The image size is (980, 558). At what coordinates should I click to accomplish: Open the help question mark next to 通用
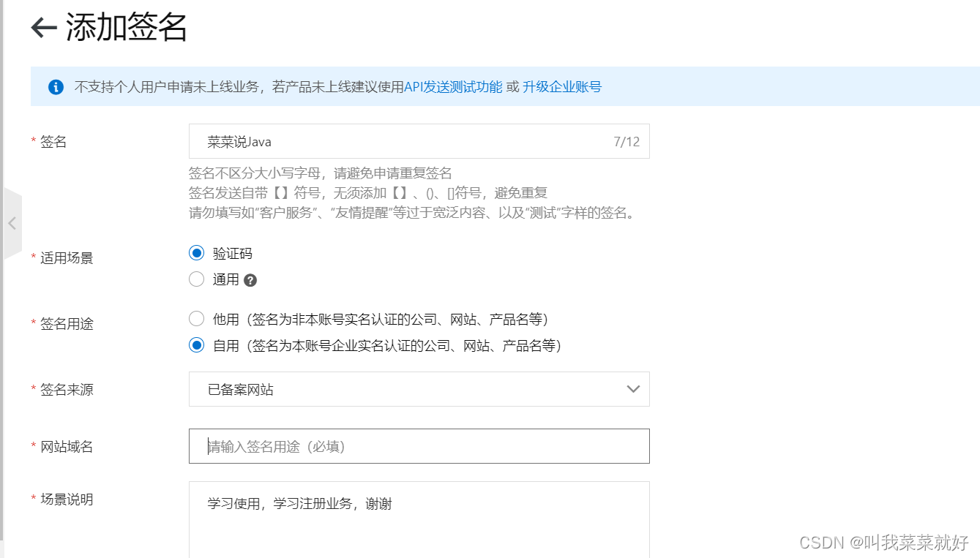tap(250, 280)
